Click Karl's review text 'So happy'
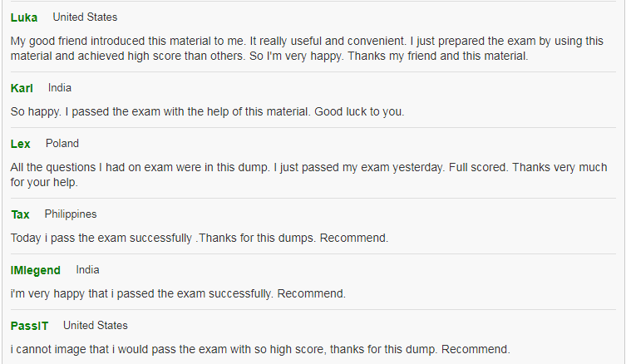626x364 pixels. (x=207, y=111)
